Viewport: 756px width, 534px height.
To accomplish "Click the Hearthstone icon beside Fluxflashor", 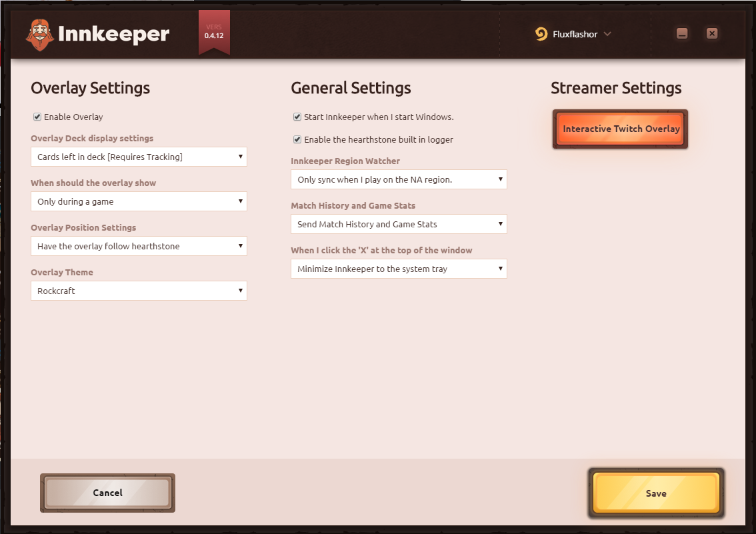I will tap(540, 33).
